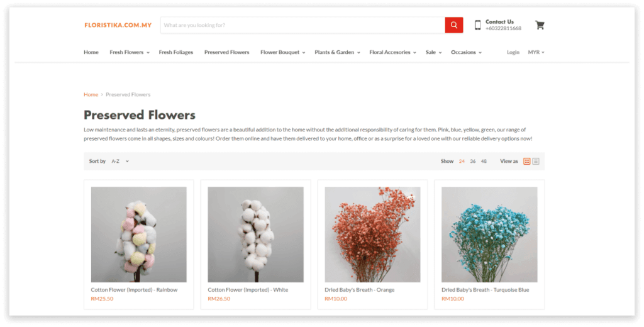644x327 pixels.
Task: Click phone number +60322811668
Action: (x=503, y=28)
